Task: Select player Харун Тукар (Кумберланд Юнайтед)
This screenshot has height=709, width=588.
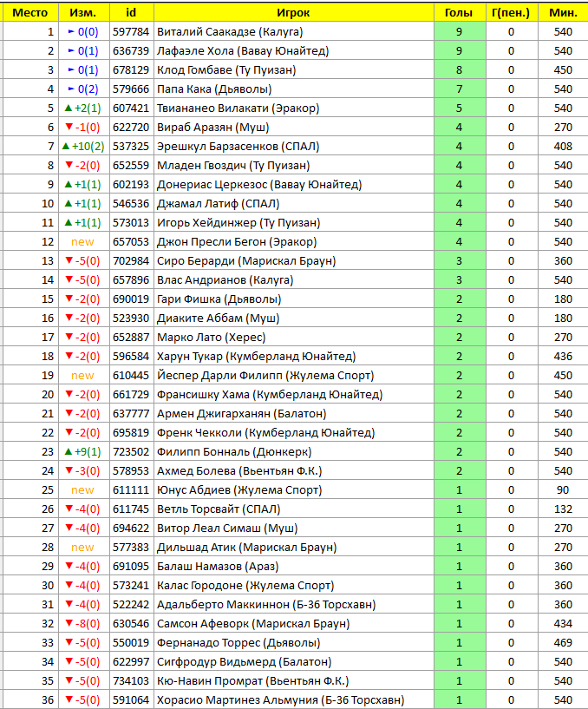Action: click(x=256, y=357)
